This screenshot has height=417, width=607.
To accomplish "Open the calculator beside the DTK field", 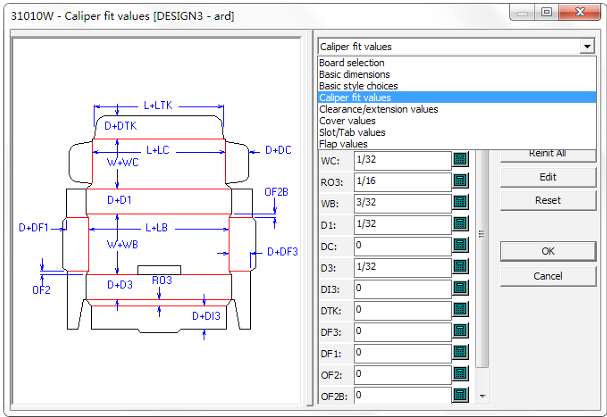I will tap(460, 310).
